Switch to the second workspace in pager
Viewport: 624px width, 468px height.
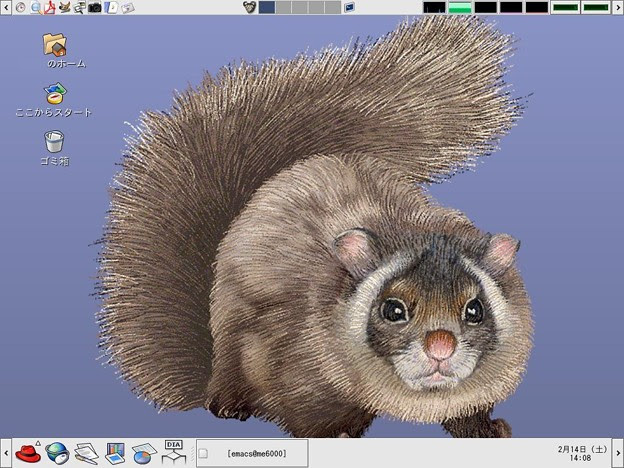[x=283, y=7]
